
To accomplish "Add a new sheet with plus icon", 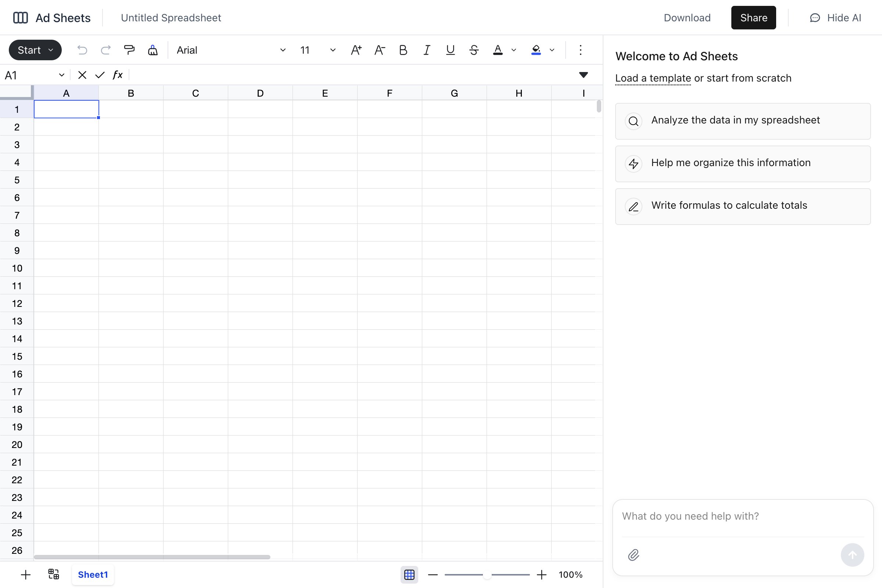I will point(25,574).
